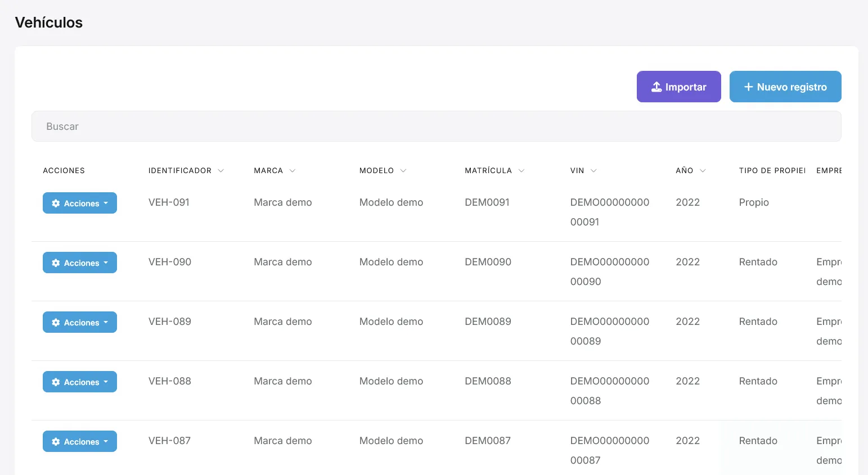
Task: Click VIN ending in 00091
Action: tap(610, 212)
